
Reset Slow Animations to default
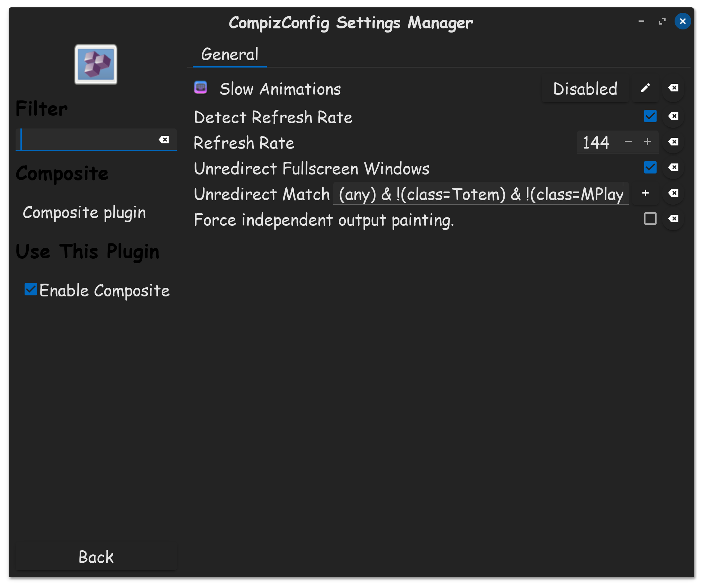coord(673,88)
